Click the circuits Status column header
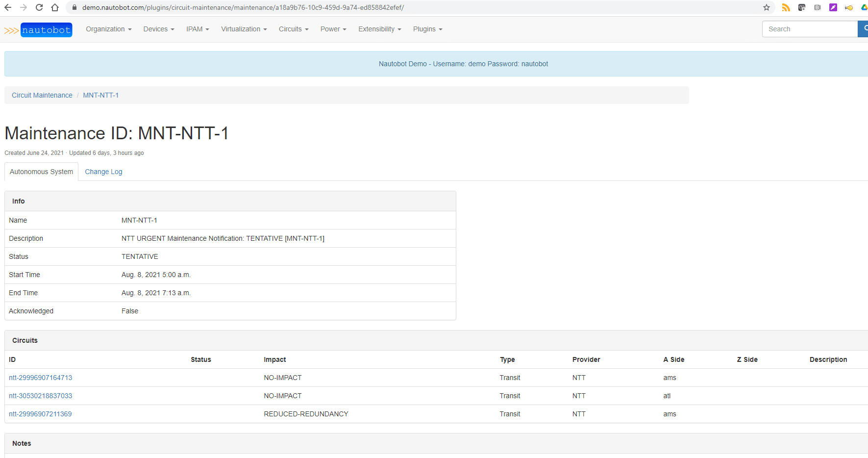 click(201, 359)
